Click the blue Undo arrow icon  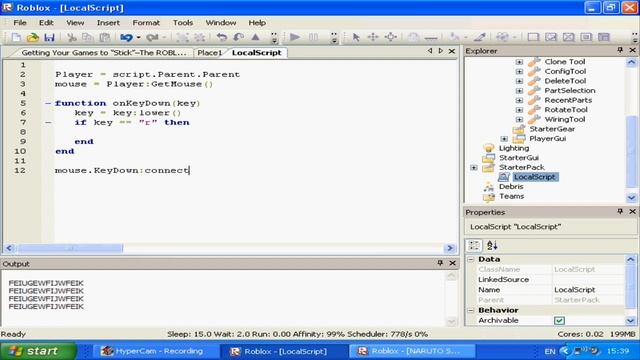click(126, 38)
